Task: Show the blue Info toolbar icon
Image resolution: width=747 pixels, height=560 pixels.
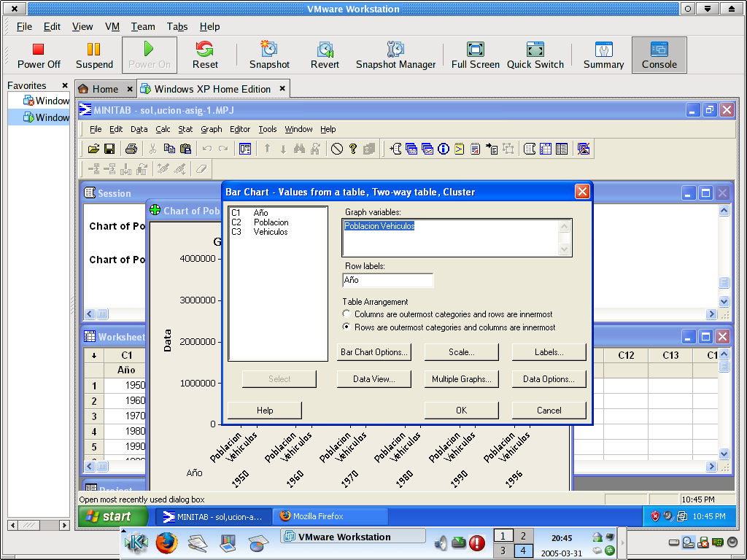Action: (x=444, y=149)
